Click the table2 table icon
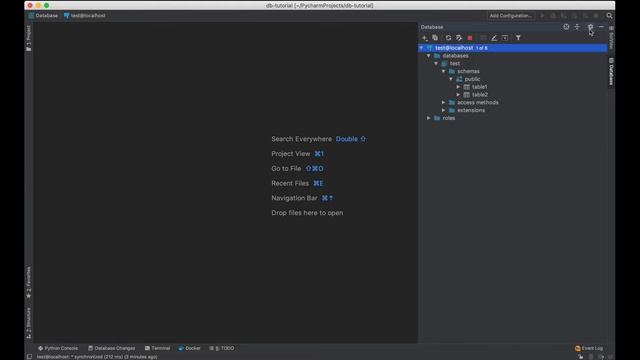 point(467,95)
